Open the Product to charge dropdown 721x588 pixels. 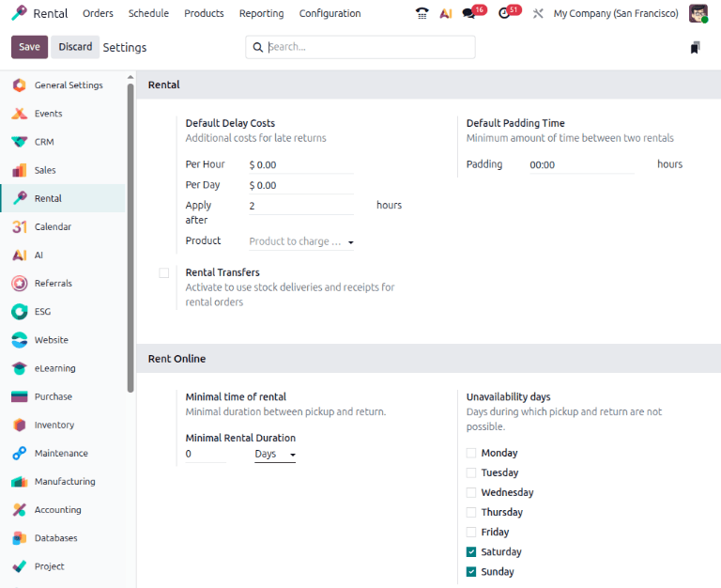pos(300,241)
